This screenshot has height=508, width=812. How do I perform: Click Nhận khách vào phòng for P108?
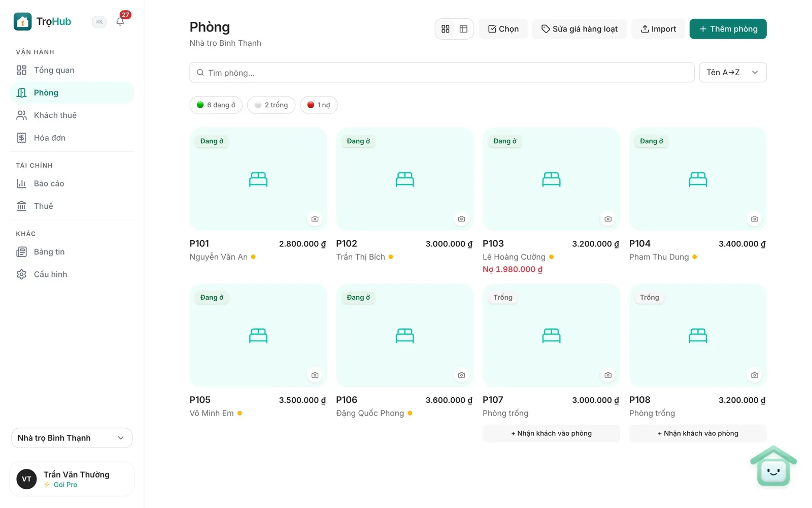pyautogui.click(x=698, y=433)
